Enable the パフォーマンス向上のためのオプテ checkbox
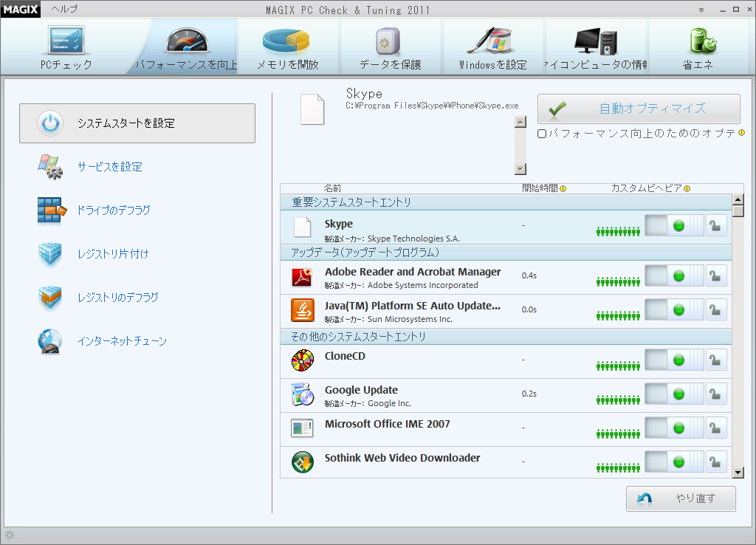 542,134
